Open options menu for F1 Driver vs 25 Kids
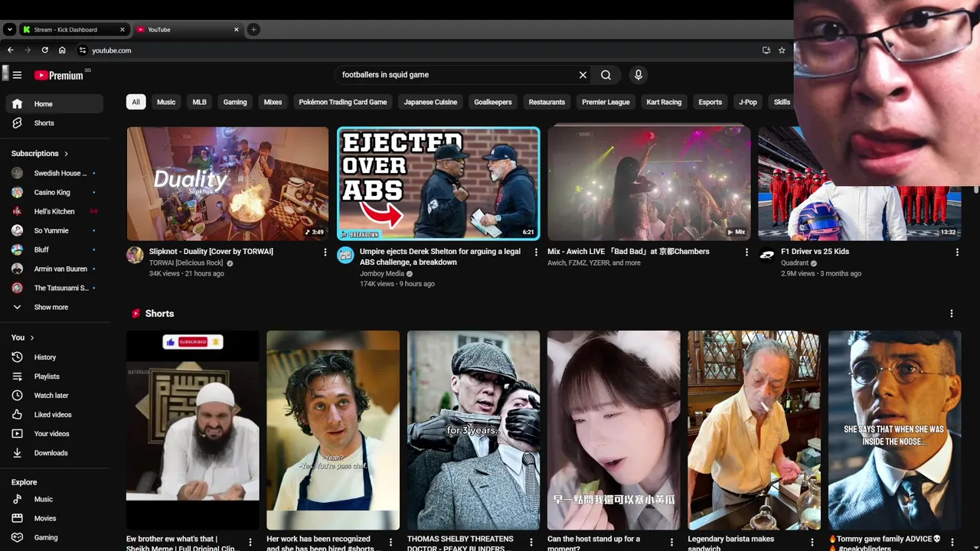Screen dimensions: 980x551 [956, 252]
